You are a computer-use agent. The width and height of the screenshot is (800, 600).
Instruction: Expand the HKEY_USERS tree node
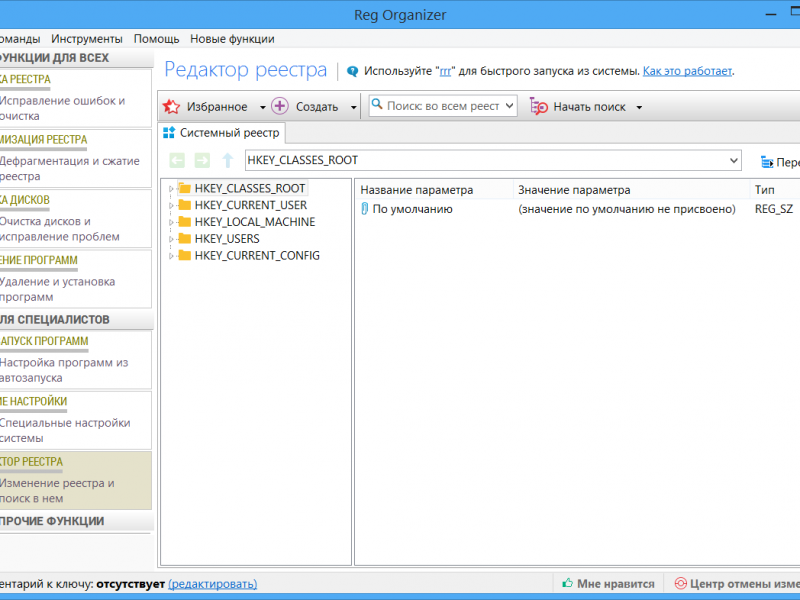(x=171, y=239)
